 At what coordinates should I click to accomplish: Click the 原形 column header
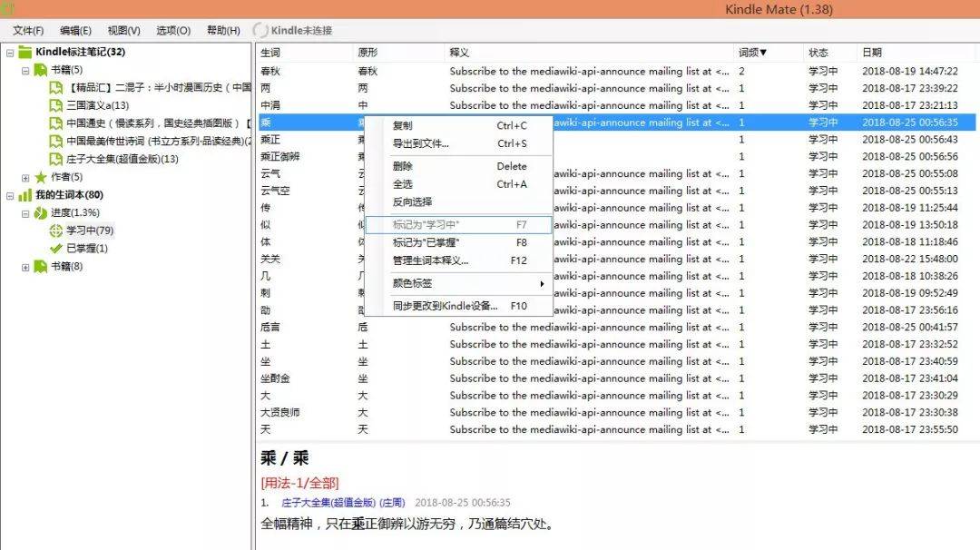coord(398,53)
